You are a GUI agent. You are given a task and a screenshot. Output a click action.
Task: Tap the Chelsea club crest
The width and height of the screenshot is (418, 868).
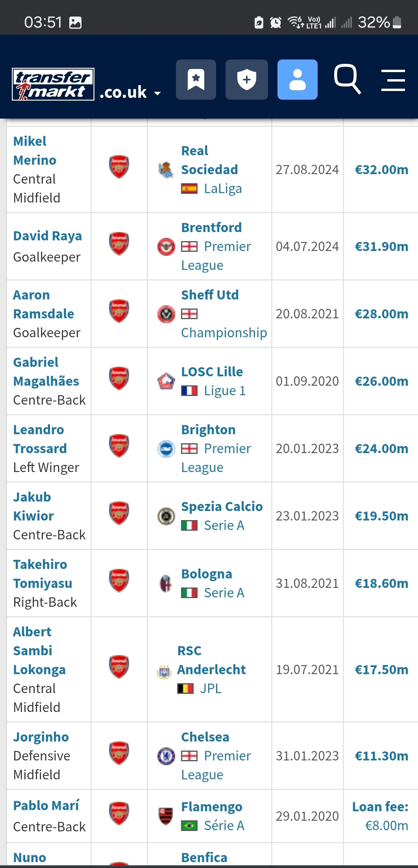166,756
